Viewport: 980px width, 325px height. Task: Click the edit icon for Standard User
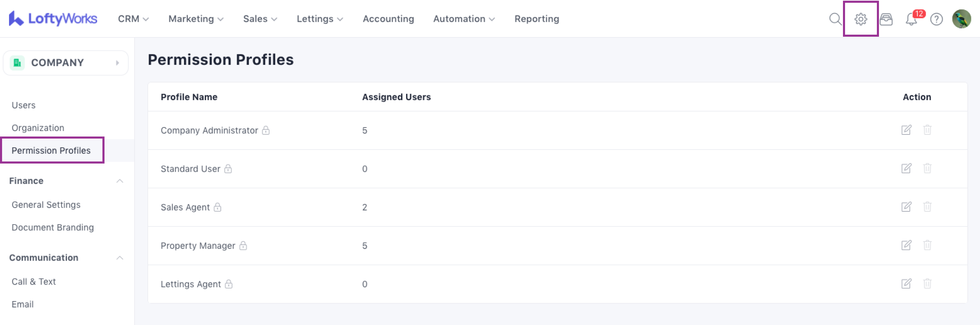pyautogui.click(x=906, y=168)
